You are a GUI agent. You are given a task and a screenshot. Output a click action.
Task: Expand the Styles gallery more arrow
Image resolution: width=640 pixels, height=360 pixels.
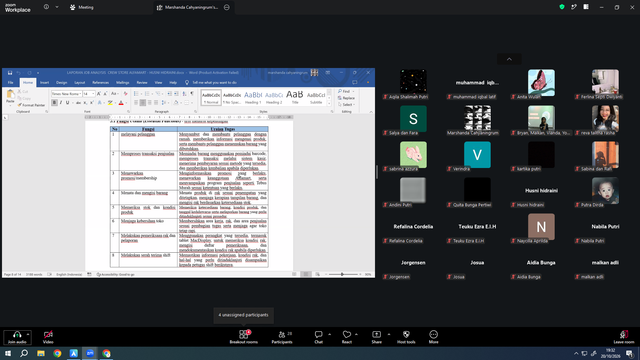(329, 104)
